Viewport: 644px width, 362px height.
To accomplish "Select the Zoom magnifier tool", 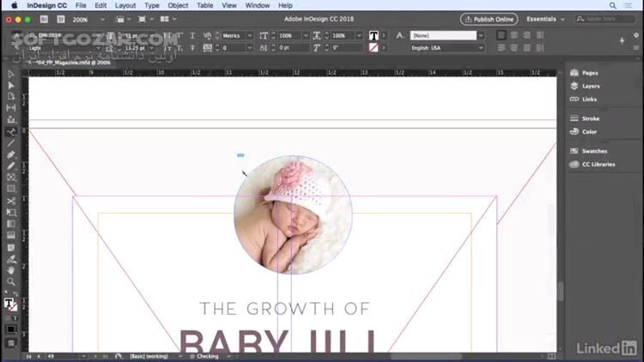I will (x=11, y=281).
